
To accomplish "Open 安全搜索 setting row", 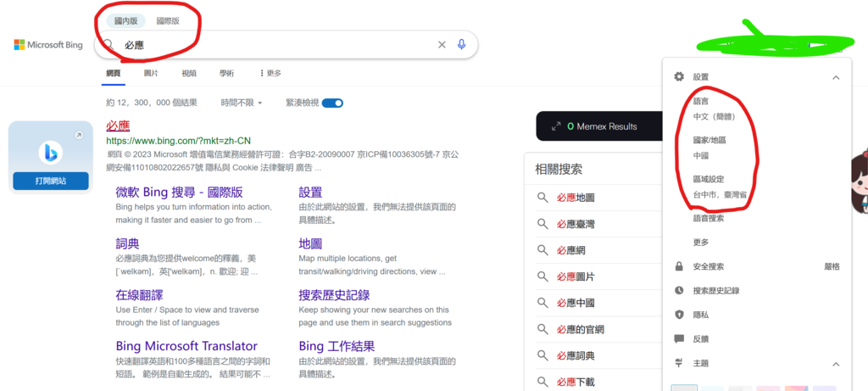I will [757, 266].
